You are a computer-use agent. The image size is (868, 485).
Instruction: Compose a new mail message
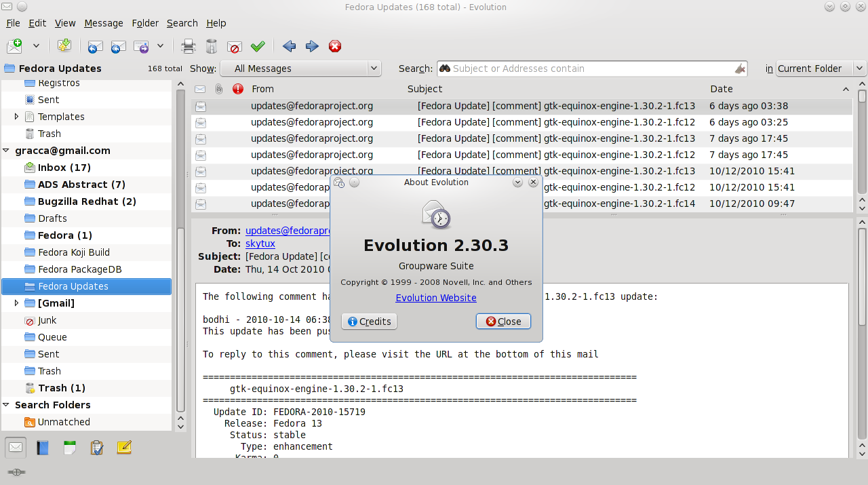[14, 46]
